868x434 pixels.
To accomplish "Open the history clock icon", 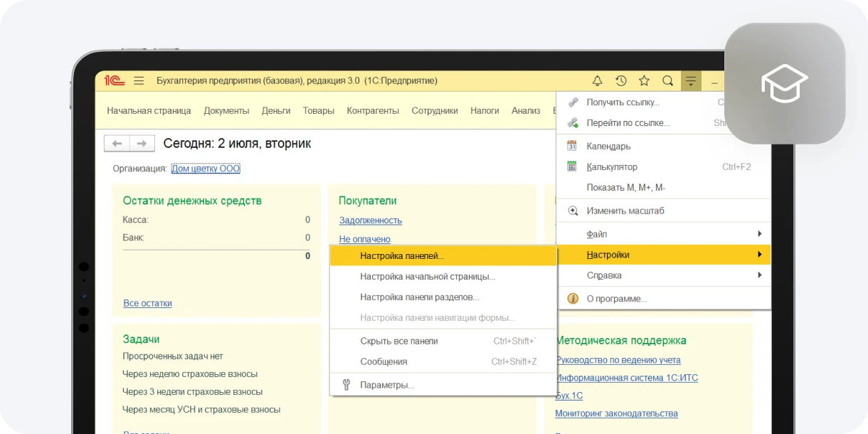I will click(x=621, y=81).
